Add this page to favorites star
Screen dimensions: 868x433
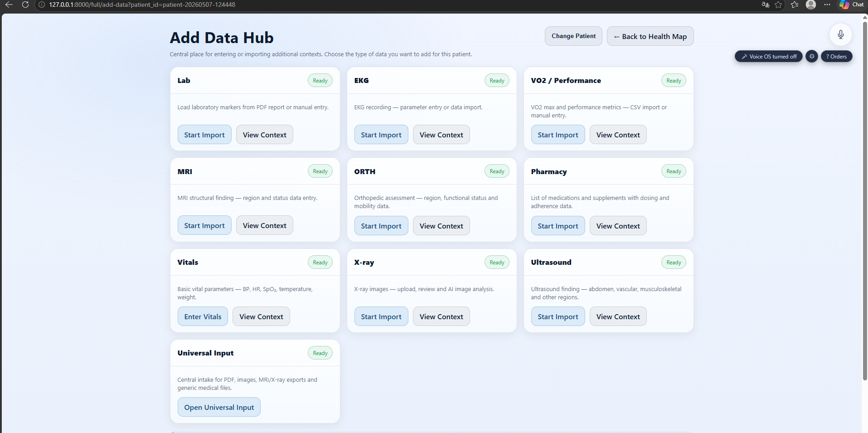[778, 5]
